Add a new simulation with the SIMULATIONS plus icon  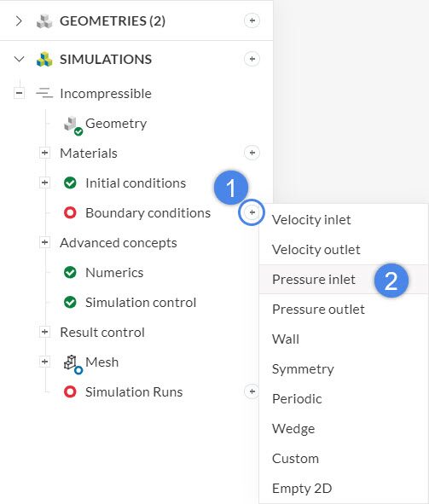[x=252, y=59]
